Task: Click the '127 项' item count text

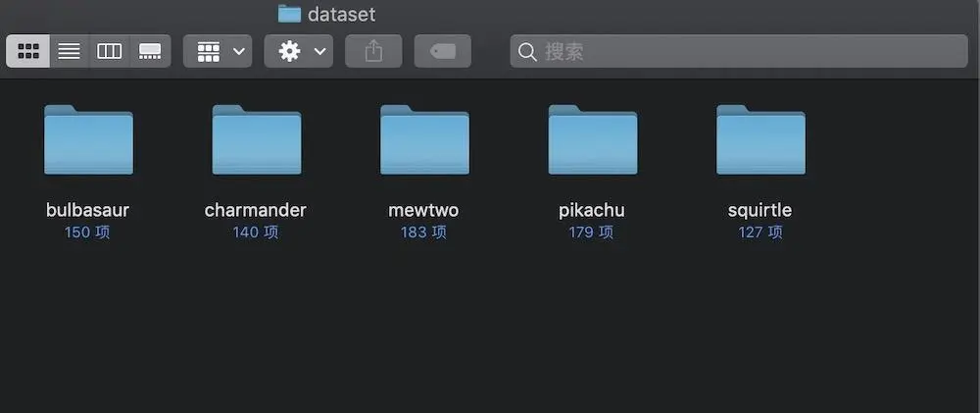Action: (x=760, y=232)
